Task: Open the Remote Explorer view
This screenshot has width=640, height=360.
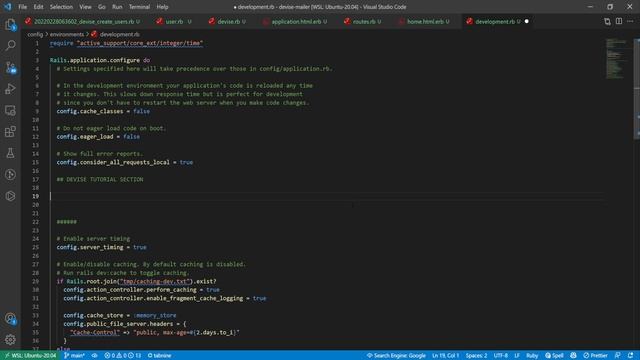Action: (x=10, y=110)
